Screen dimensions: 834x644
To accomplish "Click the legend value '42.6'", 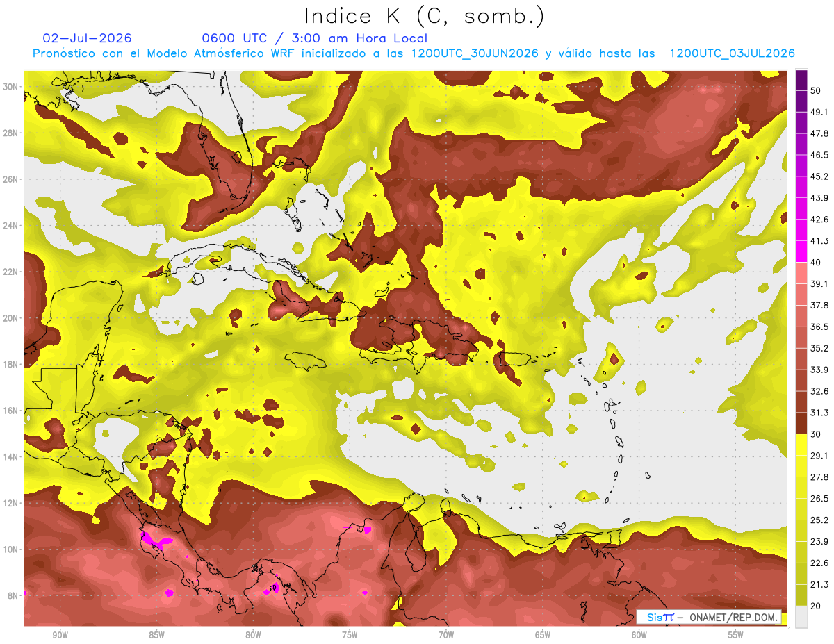I will pyautogui.click(x=819, y=220).
